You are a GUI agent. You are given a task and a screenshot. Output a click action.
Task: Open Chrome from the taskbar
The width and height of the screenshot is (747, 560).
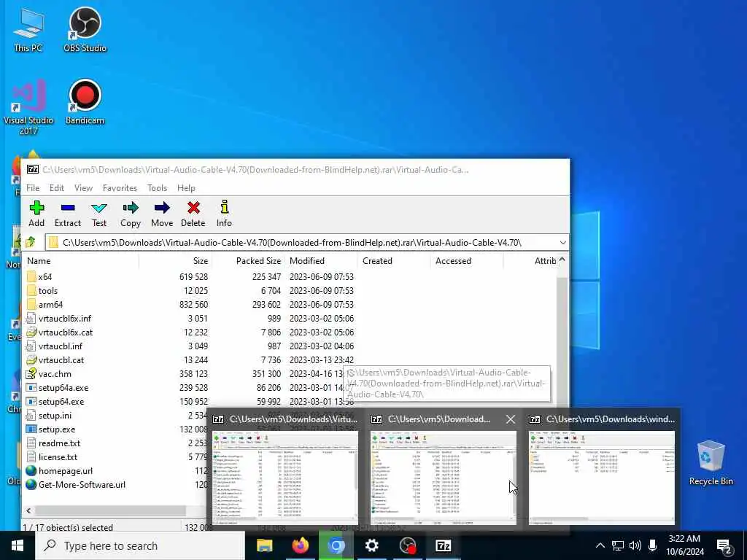336,545
